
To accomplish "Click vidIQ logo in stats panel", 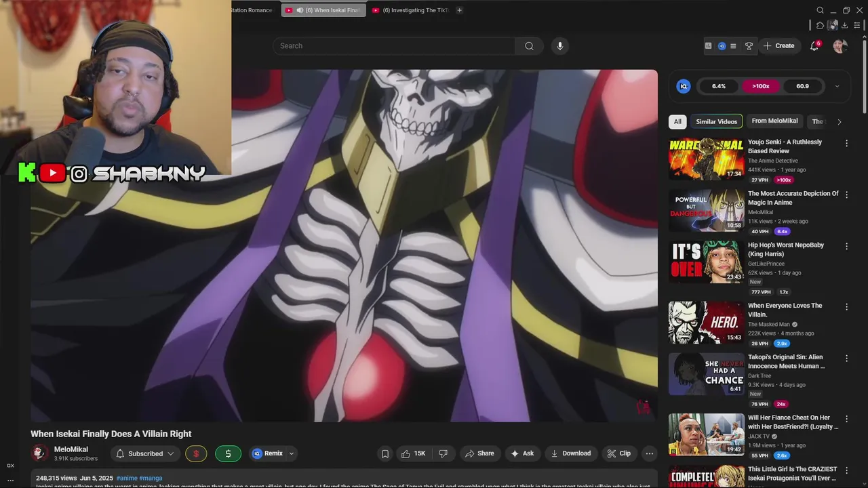I will click(684, 86).
